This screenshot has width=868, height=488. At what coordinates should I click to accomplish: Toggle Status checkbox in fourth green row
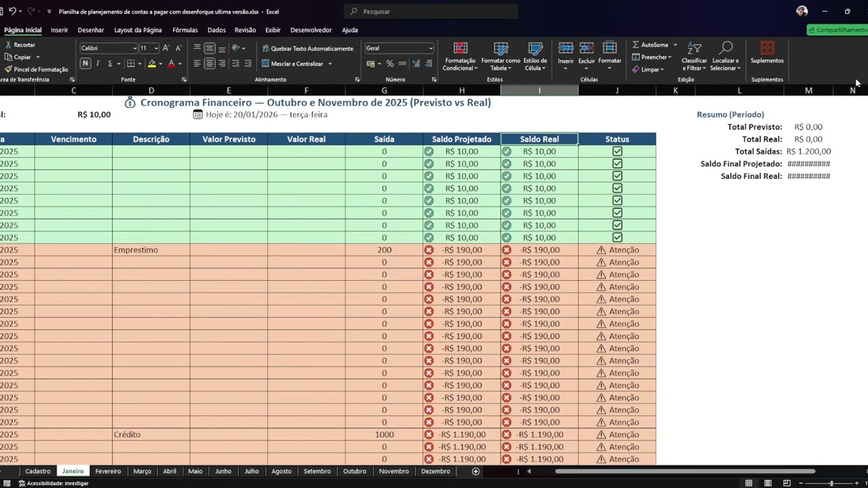(617, 188)
